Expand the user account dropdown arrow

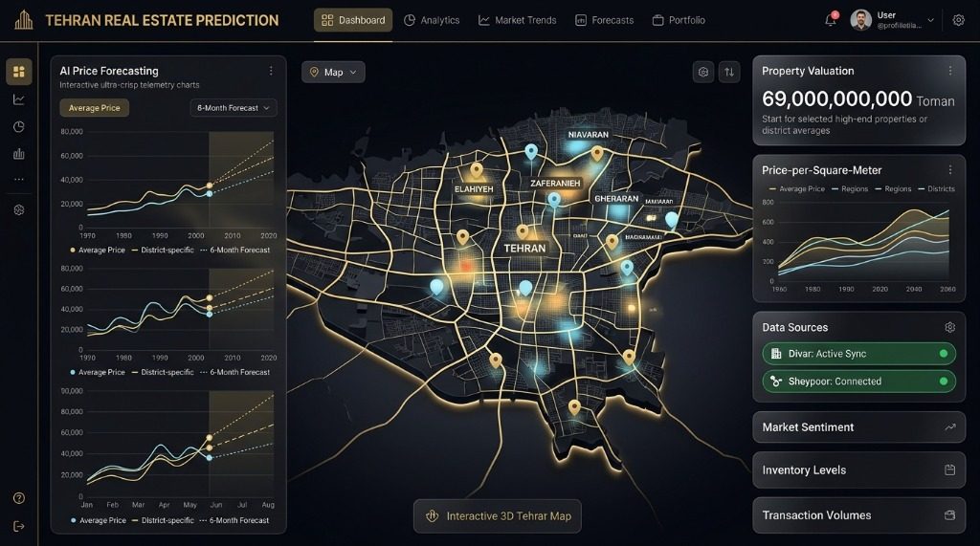pyautogui.click(x=930, y=20)
